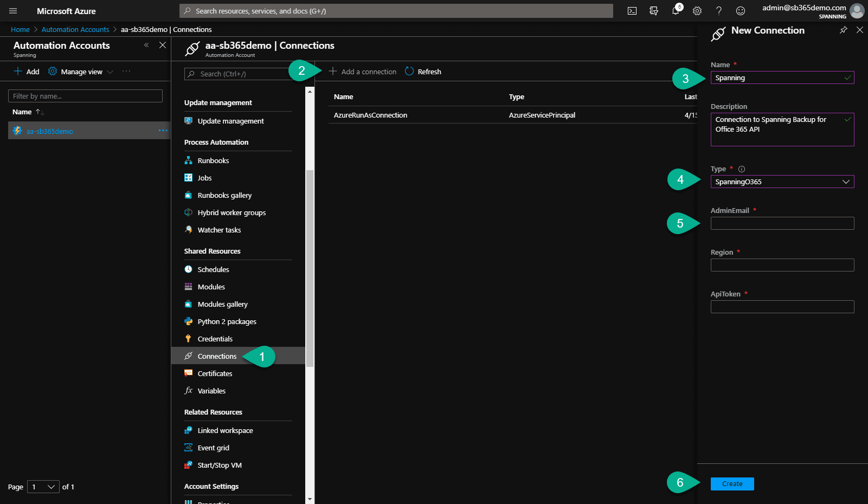Click the Add automation account button
The image size is (868, 504).
[x=27, y=72]
